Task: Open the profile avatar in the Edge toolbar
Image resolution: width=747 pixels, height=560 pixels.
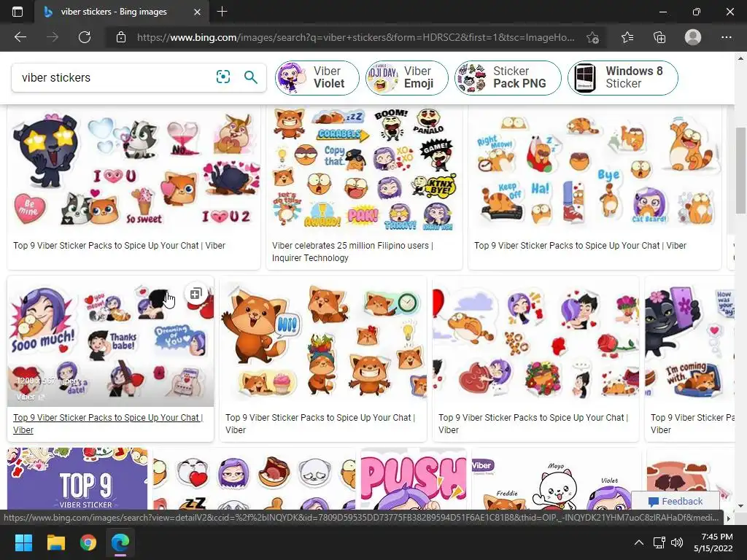Action: click(x=693, y=37)
